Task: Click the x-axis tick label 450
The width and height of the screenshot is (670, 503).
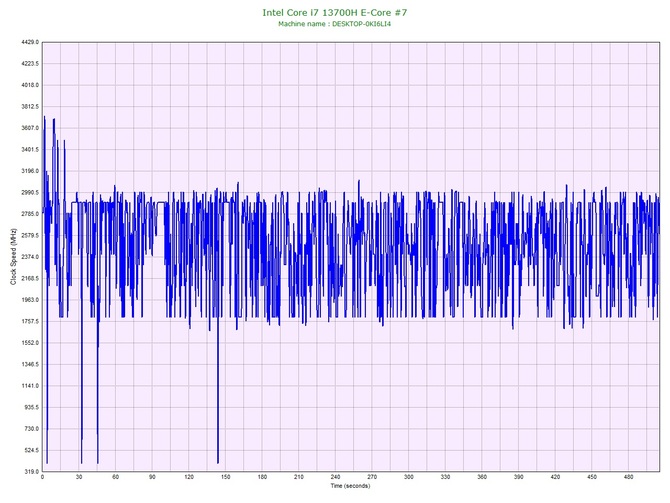Action: [x=592, y=477]
